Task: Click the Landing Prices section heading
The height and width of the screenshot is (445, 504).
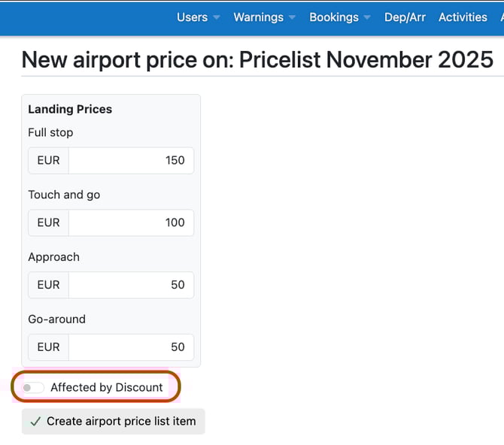Action: click(70, 109)
